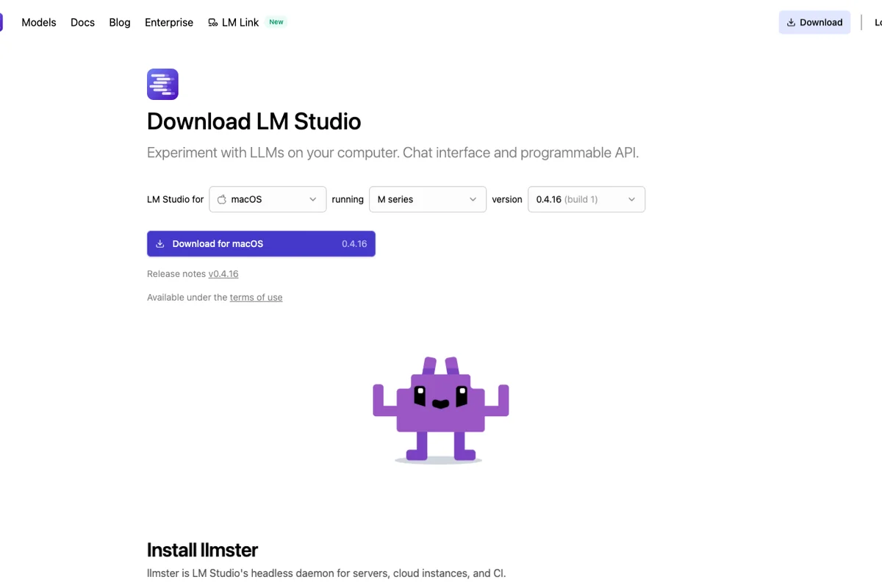Screen dimensions: 882x588
Task: Open the terms of use link
Action: click(x=256, y=297)
